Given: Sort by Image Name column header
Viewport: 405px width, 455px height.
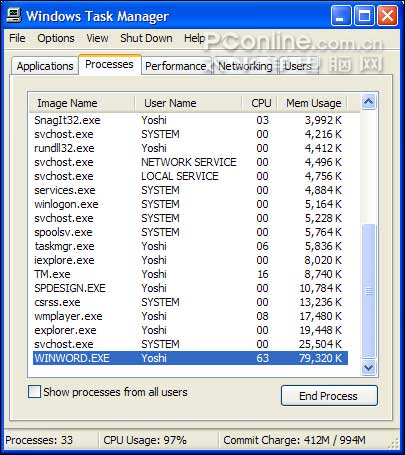Looking at the screenshot, I should click(x=82, y=103).
